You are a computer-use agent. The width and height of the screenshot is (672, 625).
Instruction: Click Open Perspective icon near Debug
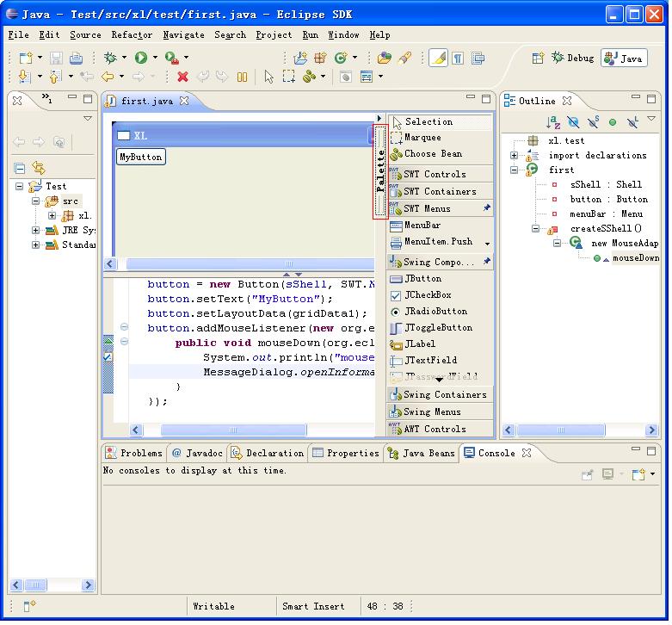(x=538, y=58)
